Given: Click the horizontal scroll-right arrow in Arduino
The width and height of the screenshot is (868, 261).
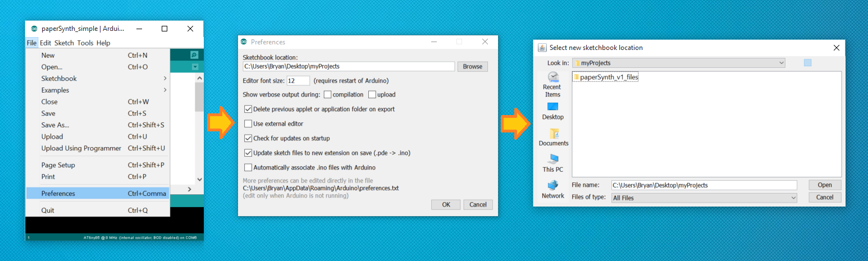Looking at the screenshot, I should click(189, 189).
